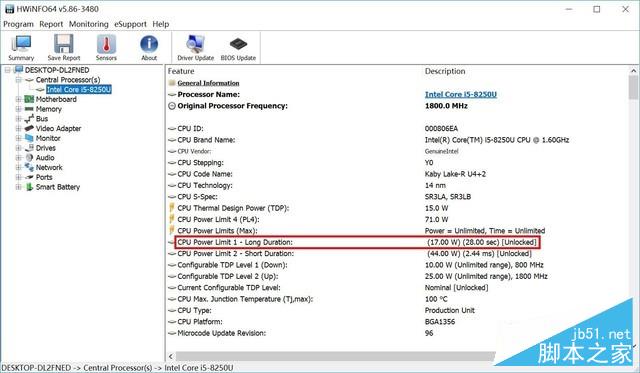Select the CPU ID row

tap(398, 129)
